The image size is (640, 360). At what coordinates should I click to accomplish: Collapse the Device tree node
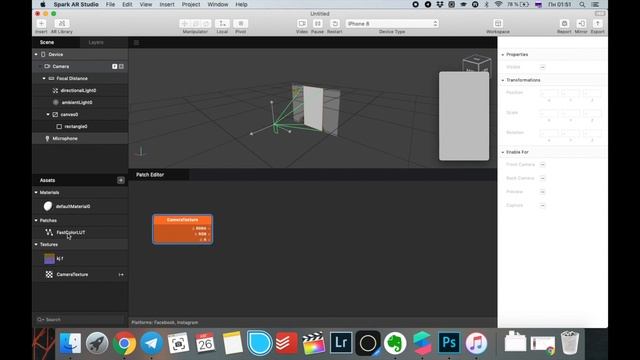[x=36, y=54]
